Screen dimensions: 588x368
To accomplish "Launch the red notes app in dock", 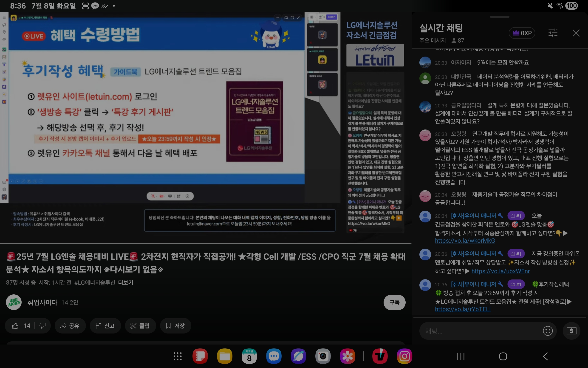I will pos(200,356).
